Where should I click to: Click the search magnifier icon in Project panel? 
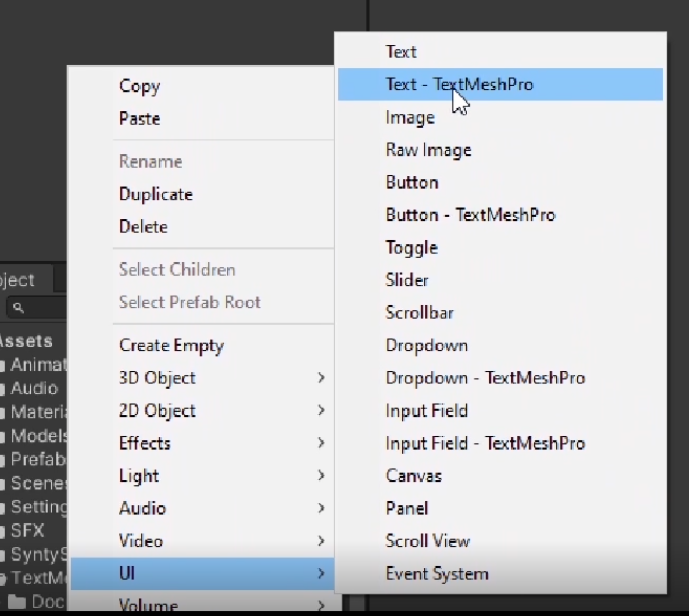coord(19,308)
